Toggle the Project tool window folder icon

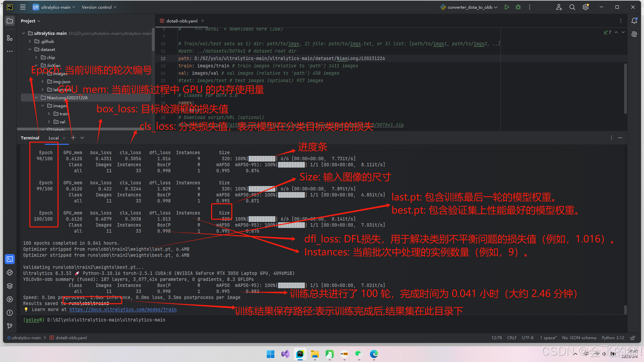pos(10,21)
